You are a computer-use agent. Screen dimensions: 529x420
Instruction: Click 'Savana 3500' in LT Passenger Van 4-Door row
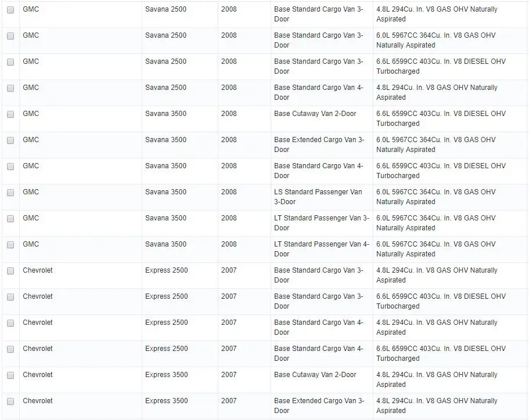[x=165, y=244]
